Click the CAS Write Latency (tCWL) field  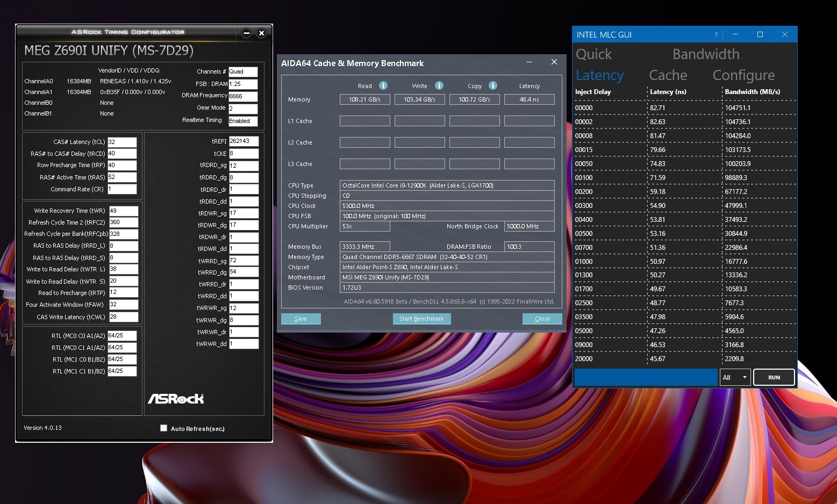pyautogui.click(x=124, y=317)
